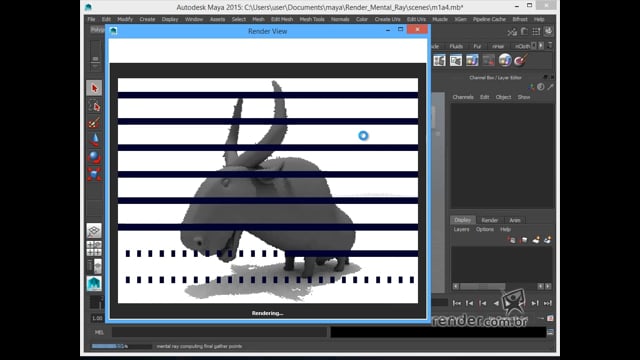Click the render progress bar in help line

tap(121, 346)
